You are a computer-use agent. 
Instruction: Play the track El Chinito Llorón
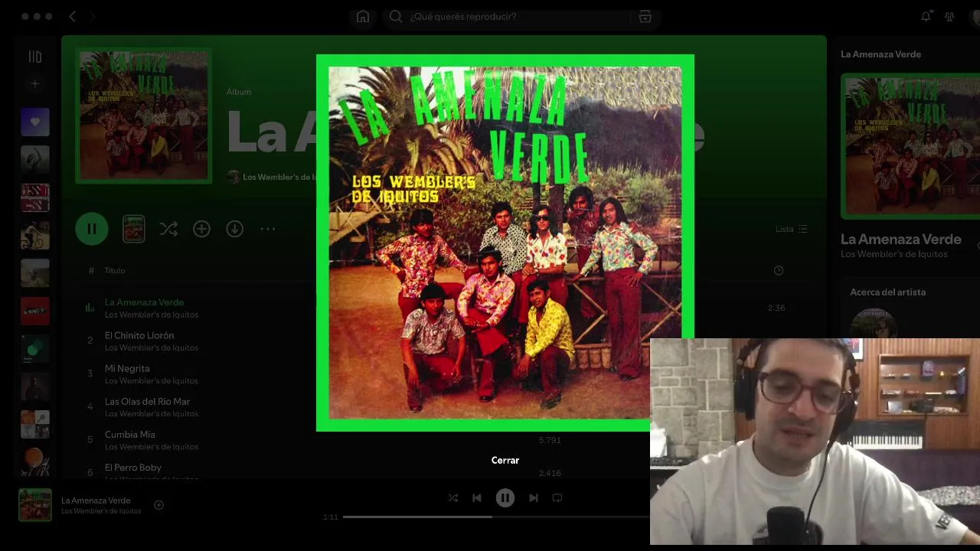(139, 335)
